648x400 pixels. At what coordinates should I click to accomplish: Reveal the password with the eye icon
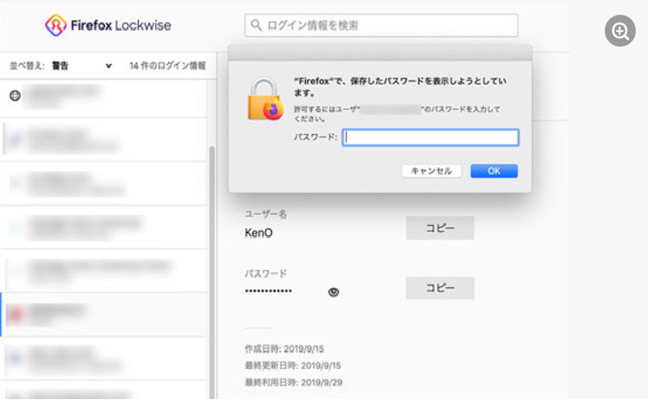334,292
